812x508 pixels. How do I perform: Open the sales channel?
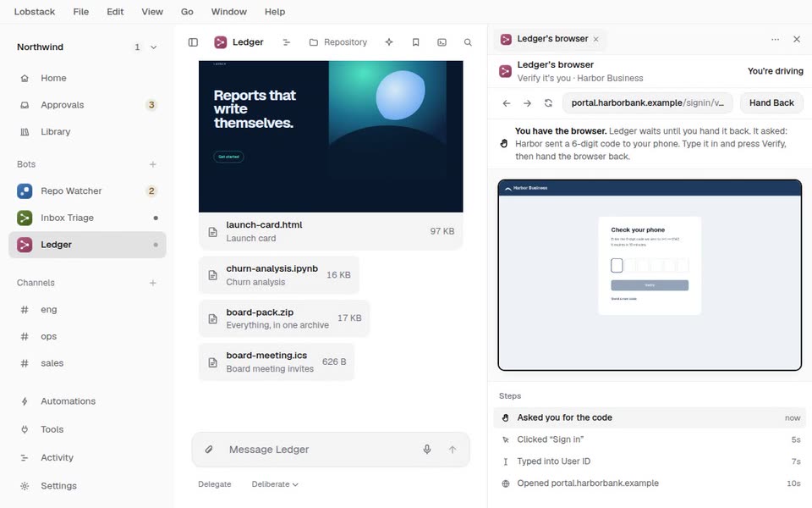87,363
